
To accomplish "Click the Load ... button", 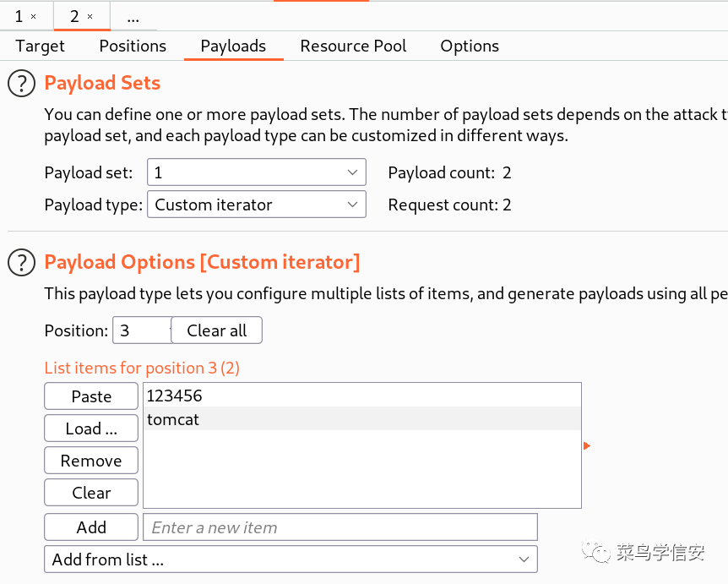I will [x=91, y=428].
